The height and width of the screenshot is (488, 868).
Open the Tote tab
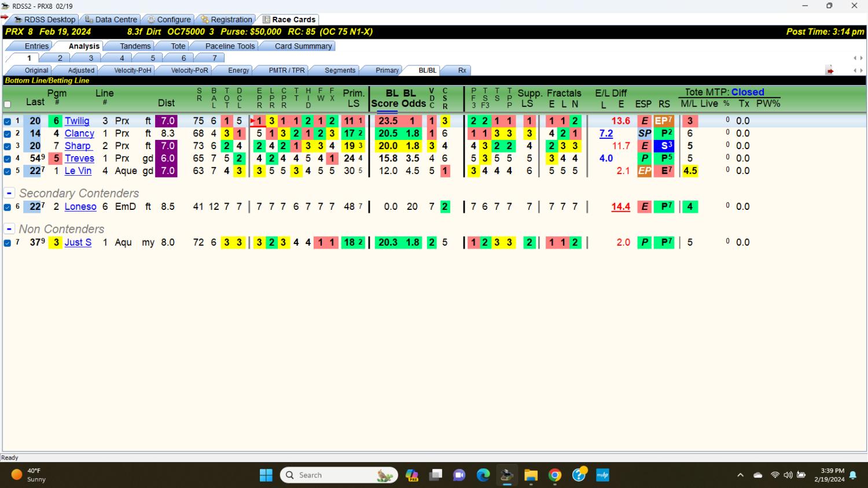click(x=178, y=46)
